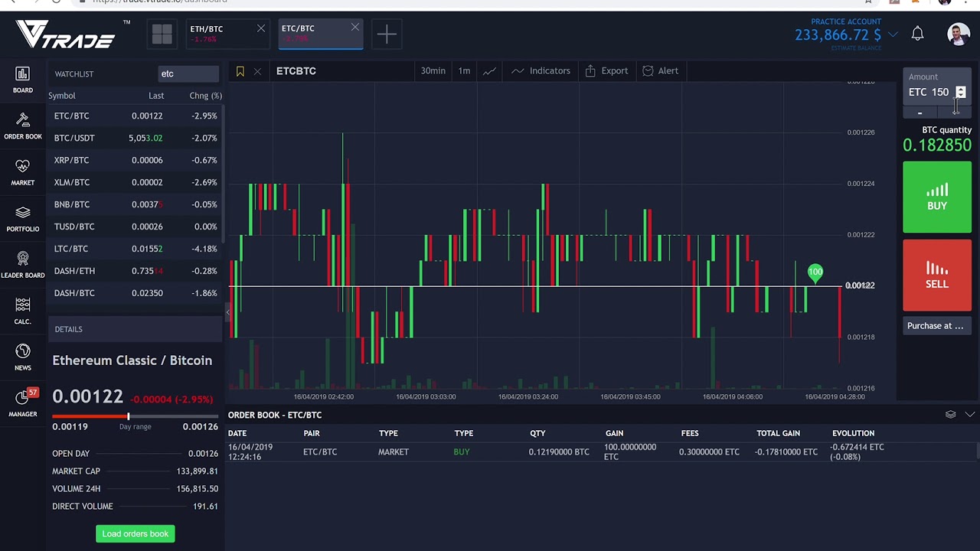Screen dimensions: 980x551
Task: Close the ETH/BTC tab
Action: [261, 28]
